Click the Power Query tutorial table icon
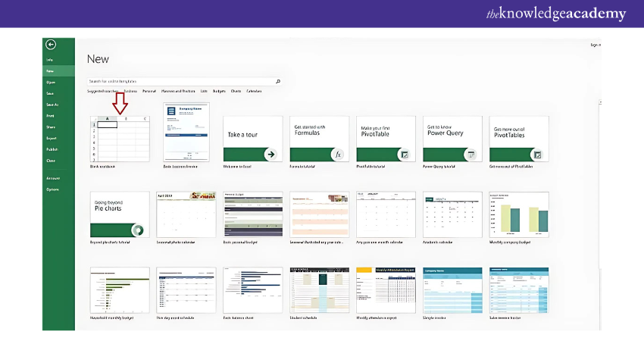 tap(470, 154)
